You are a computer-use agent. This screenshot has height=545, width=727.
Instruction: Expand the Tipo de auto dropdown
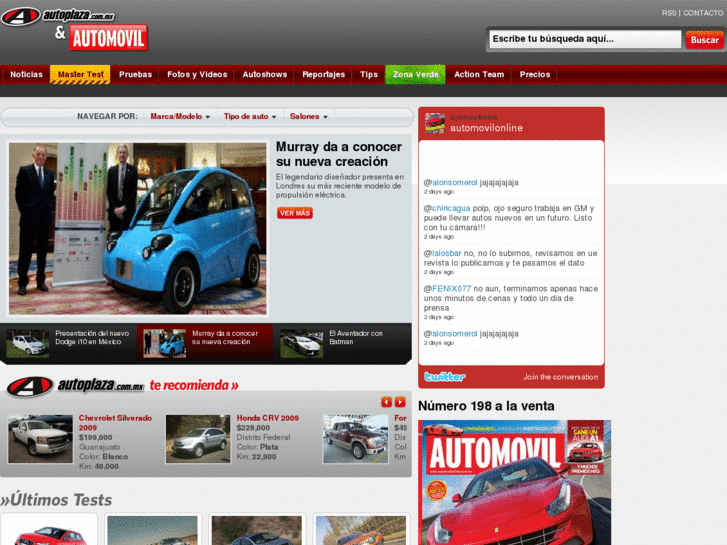[250, 116]
